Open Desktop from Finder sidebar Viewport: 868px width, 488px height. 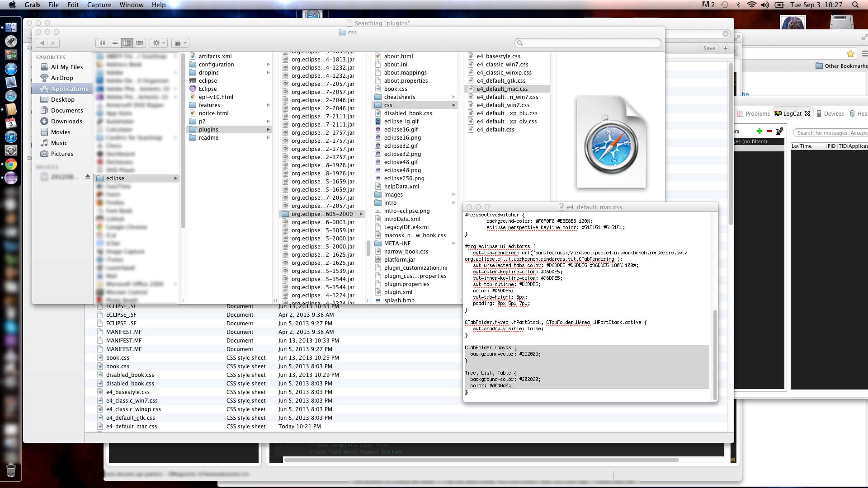click(62, 99)
